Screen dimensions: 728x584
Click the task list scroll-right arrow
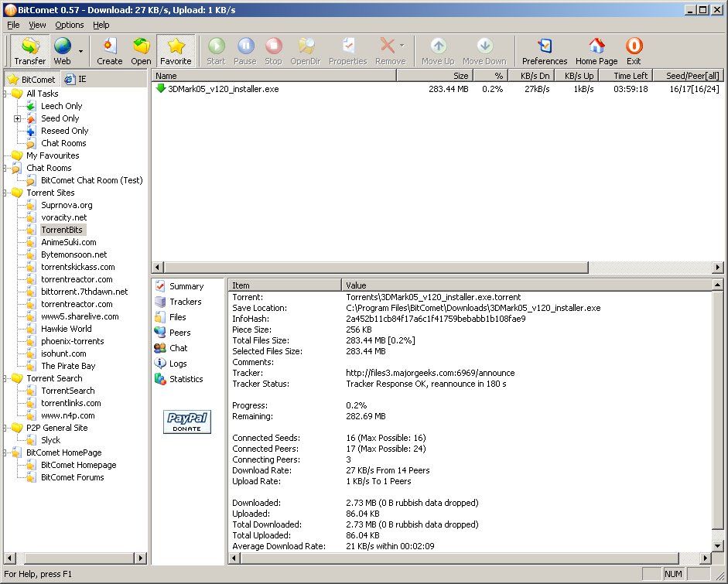[718, 268]
